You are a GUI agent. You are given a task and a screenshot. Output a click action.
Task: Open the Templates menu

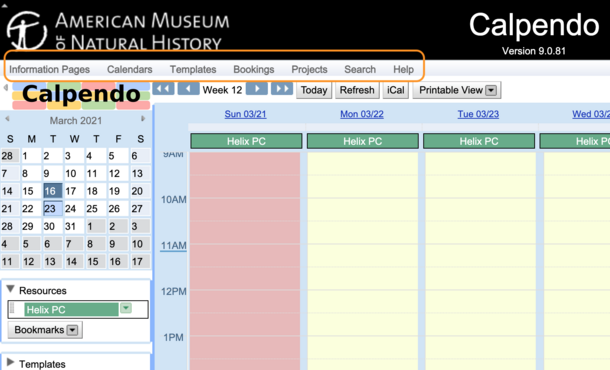pos(193,69)
